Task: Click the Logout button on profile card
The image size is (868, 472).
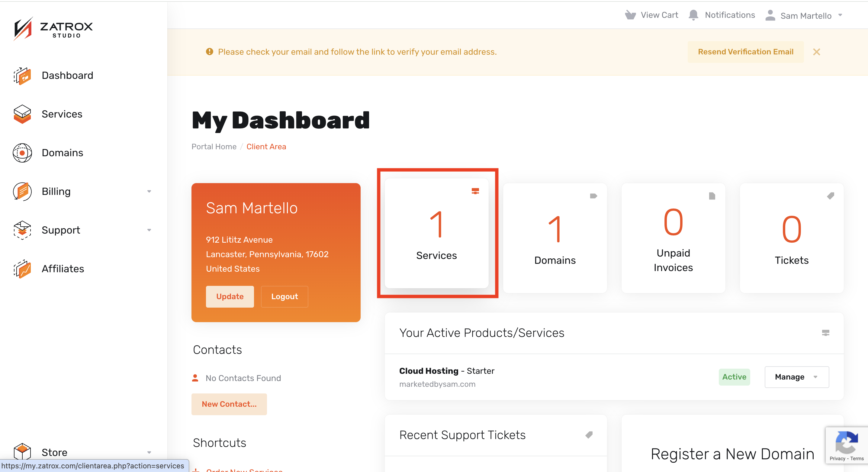Action: click(285, 296)
